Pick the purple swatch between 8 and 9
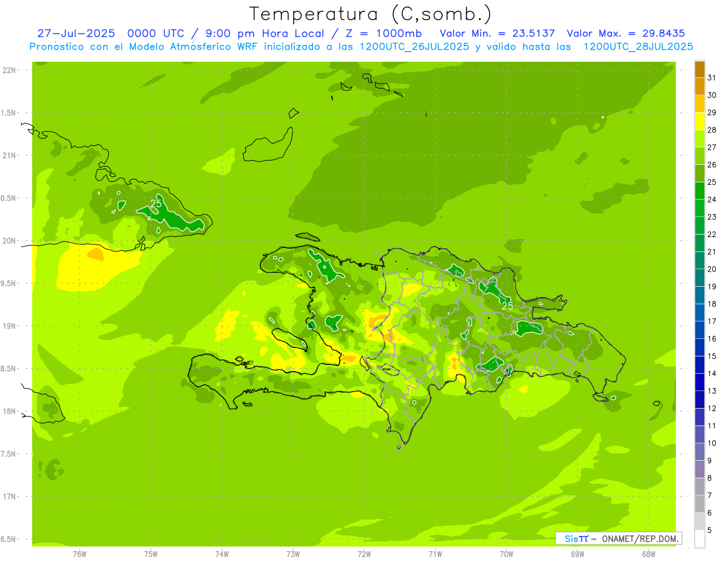Image resolution: width=728 pixels, height=562 pixels. point(699,469)
